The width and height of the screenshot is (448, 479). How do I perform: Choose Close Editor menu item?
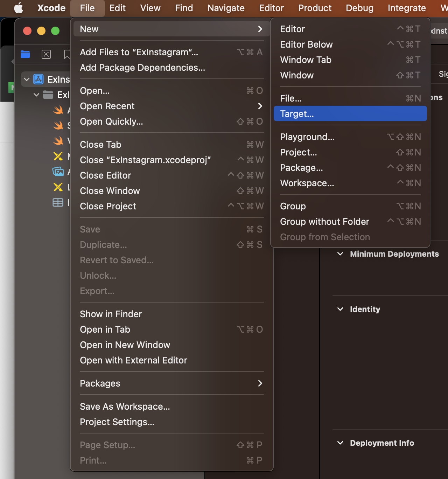[x=171, y=175]
